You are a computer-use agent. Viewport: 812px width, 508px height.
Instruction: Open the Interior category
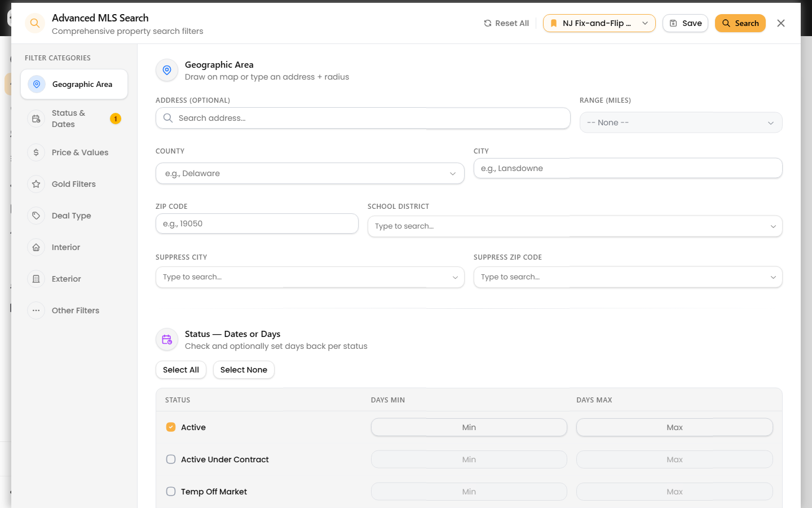[74, 247]
